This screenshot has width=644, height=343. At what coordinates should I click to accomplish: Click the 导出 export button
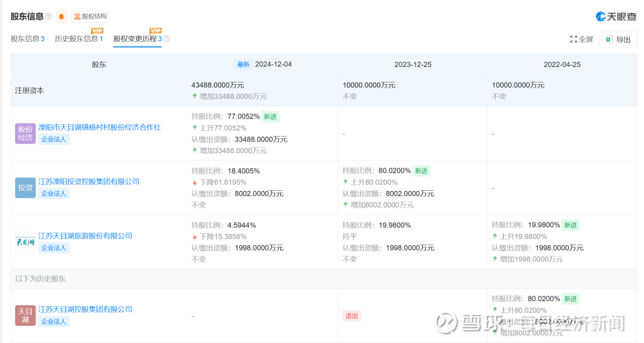tap(618, 39)
